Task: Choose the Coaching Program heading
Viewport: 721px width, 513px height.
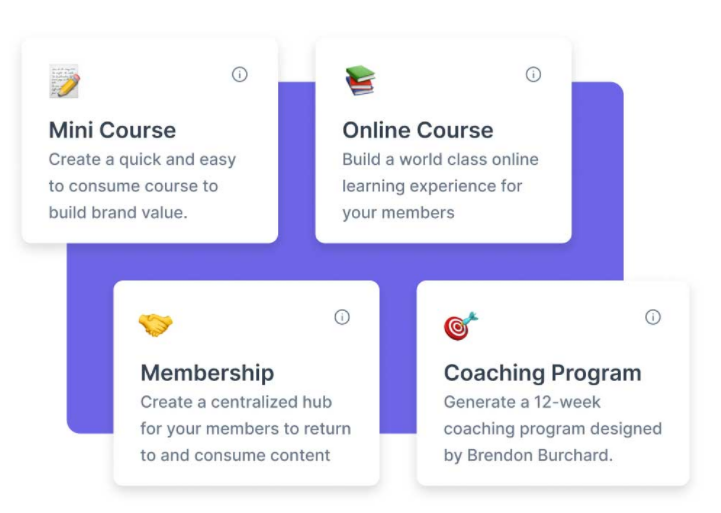Action: click(542, 373)
